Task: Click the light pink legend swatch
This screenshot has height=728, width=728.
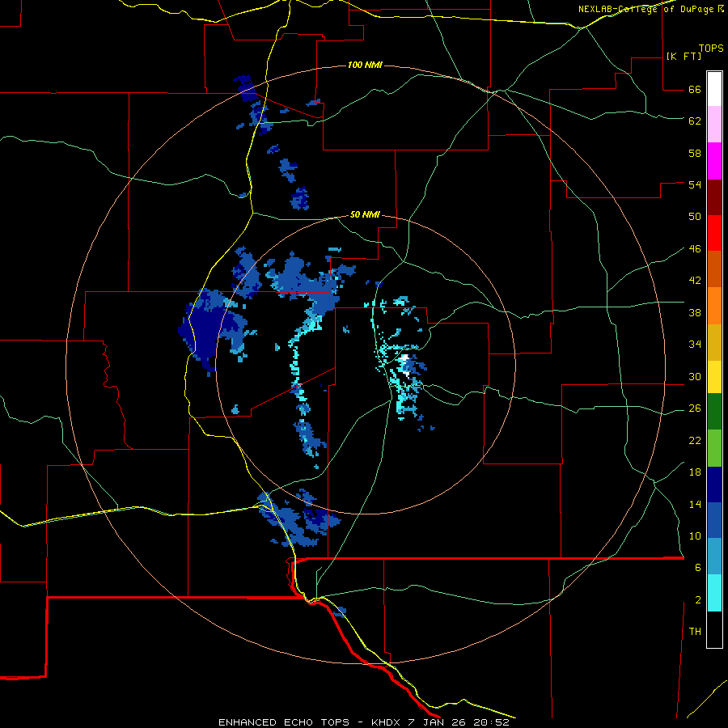Action: (x=714, y=125)
